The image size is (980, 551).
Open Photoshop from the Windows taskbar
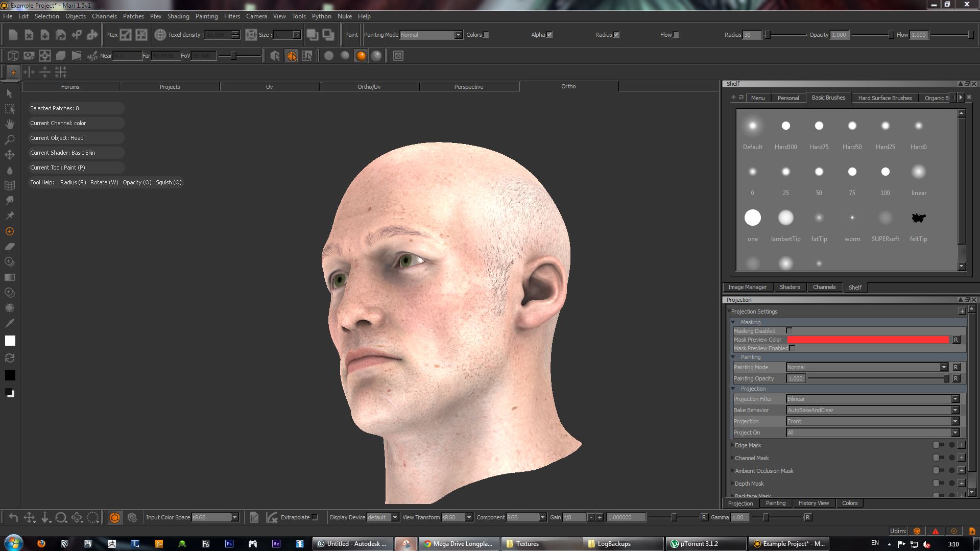tap(229, 544)
